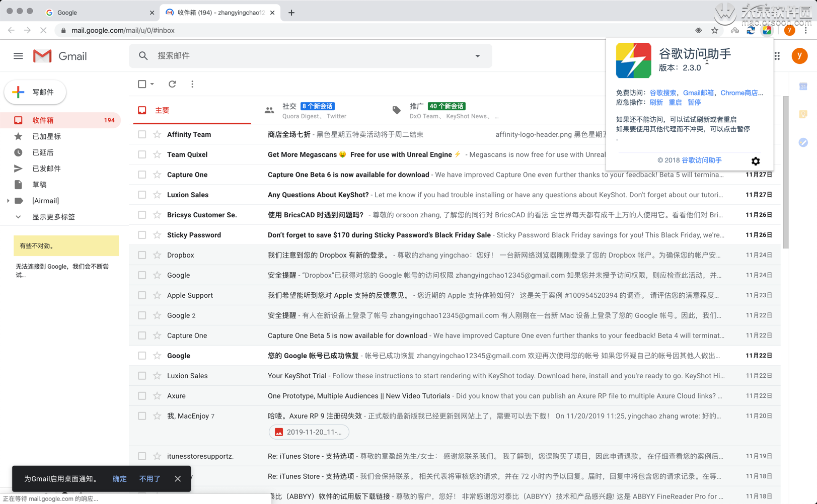Click the Google Access Helper extension icon in the toolbar

pos(767,30)
